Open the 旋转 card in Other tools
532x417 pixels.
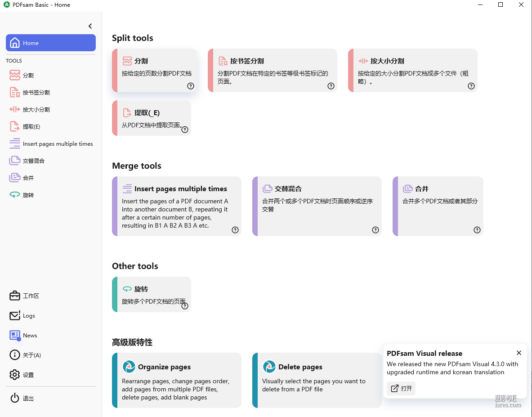tap(151, 294)
